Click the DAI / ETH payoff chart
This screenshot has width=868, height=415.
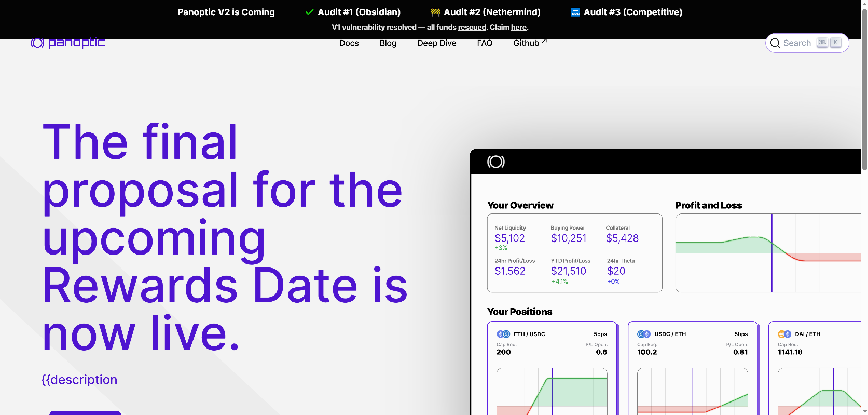point(819,391)
